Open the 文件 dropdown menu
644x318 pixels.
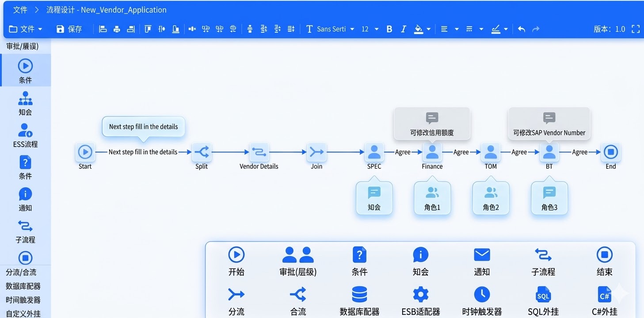[x=26, y=29]
